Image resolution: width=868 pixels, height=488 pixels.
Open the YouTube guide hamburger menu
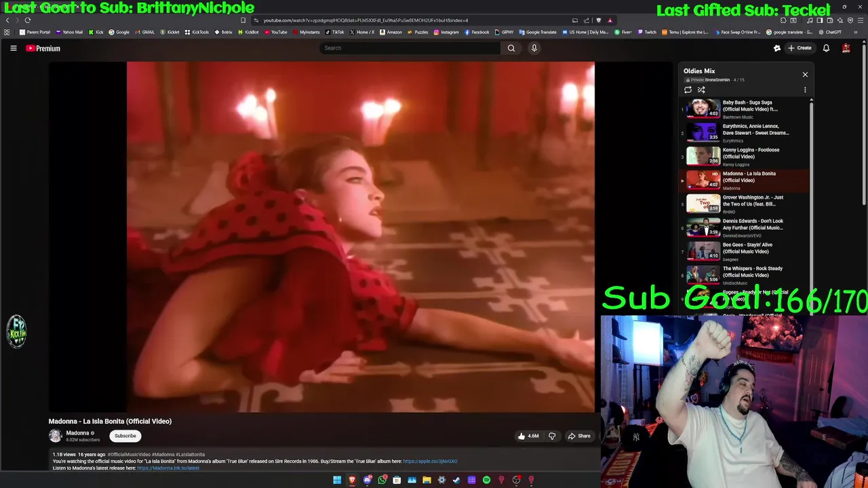(x=13, y=48)
